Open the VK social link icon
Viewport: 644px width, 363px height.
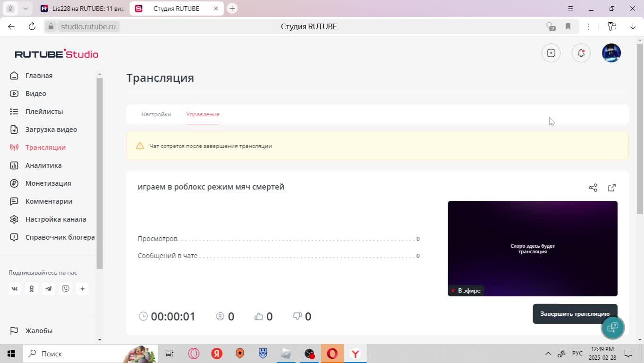pos(15,289)
